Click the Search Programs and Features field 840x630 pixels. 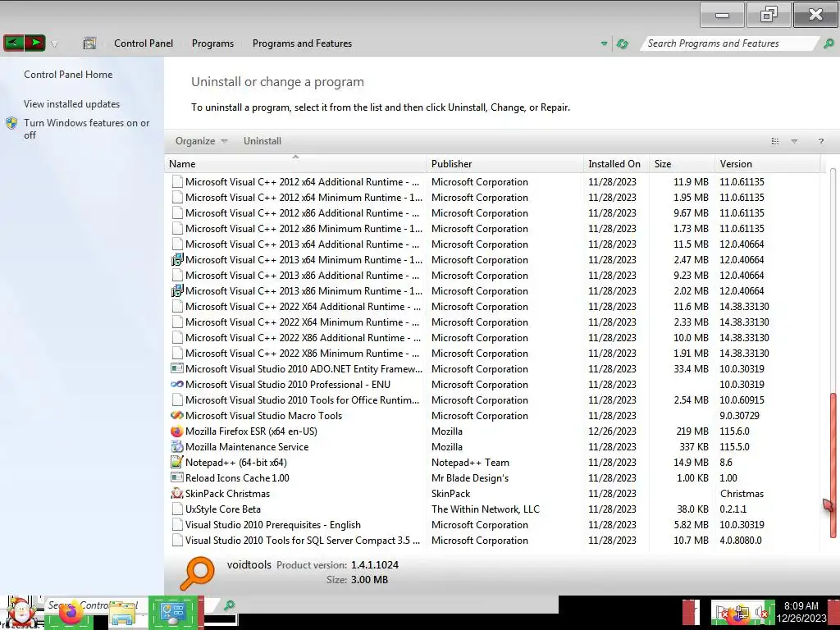(729, 43)
